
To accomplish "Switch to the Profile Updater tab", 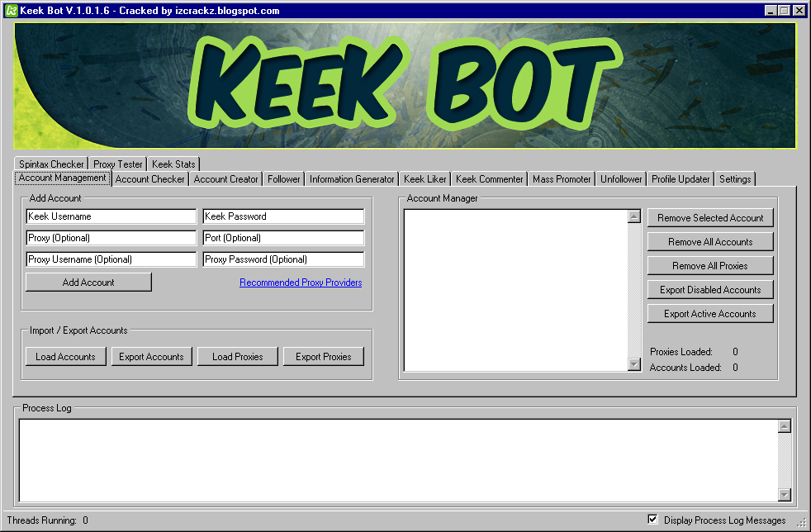I will pyautogui.click(x=681, y=179).
